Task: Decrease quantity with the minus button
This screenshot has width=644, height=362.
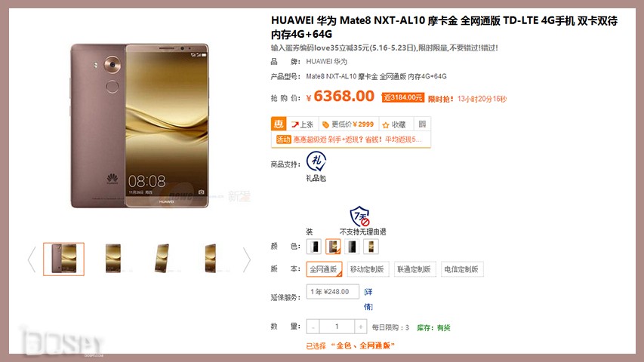Action: [313, 327]
